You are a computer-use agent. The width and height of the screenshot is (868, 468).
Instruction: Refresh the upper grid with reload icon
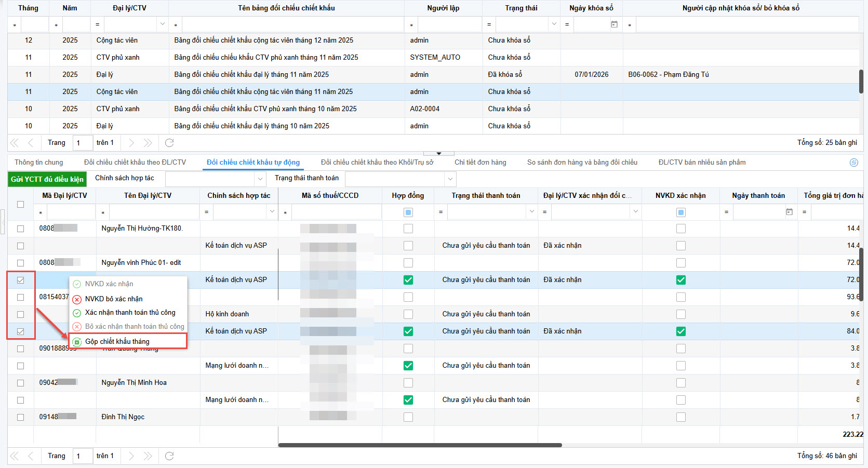169,143
